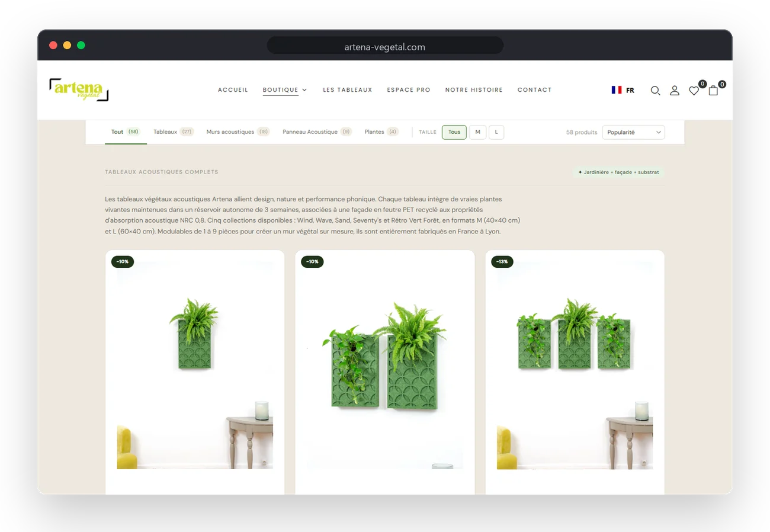Open the single green panel product image

(x=195, y=364)
